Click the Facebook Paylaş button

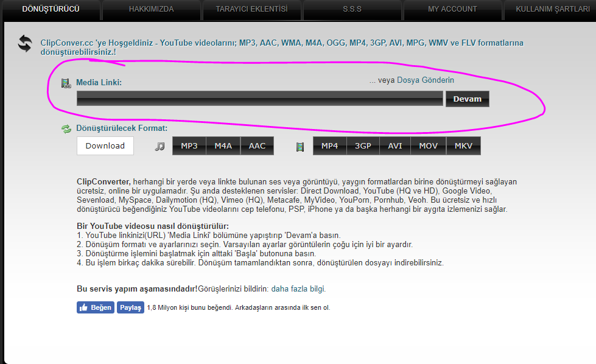pyautogui.click(x=130, y=307)
